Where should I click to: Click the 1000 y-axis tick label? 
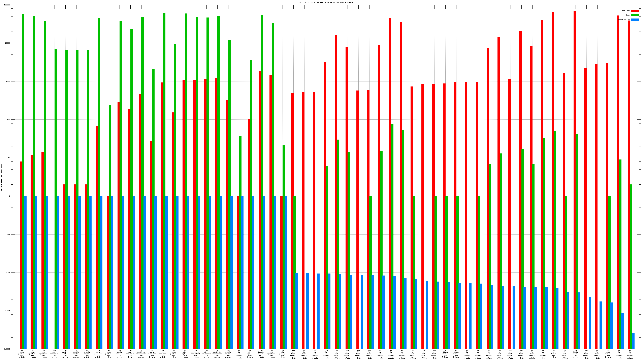8,81
